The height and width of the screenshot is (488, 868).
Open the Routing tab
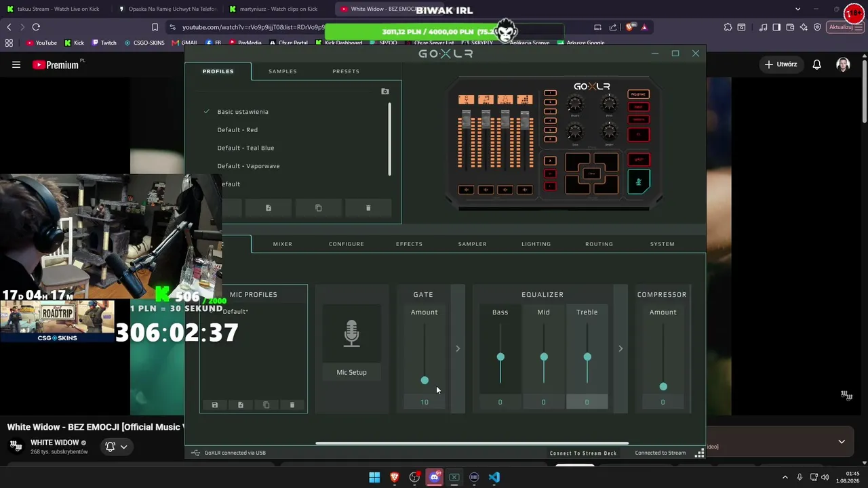tap(599, 244)
